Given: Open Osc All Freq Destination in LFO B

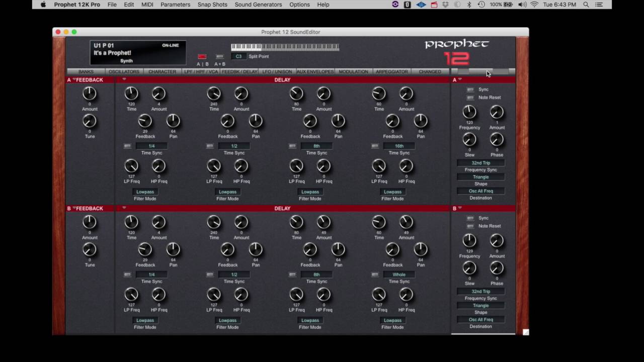Looking at the screenshot, I should tap(480, 320).
